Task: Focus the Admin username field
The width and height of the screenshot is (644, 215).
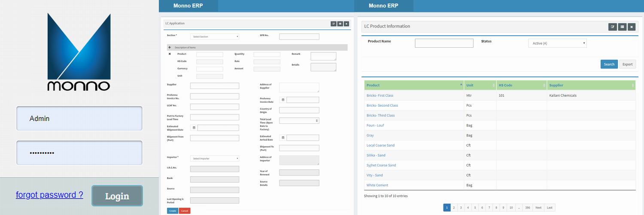Action: [x=79, y=118]
